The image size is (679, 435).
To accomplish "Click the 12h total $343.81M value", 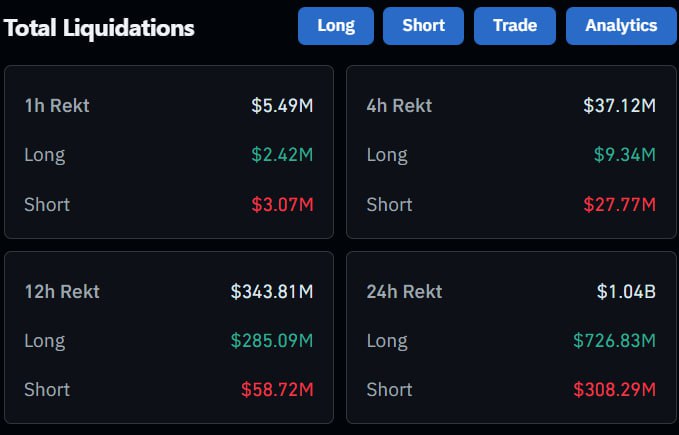I will (x=272, y=292).
